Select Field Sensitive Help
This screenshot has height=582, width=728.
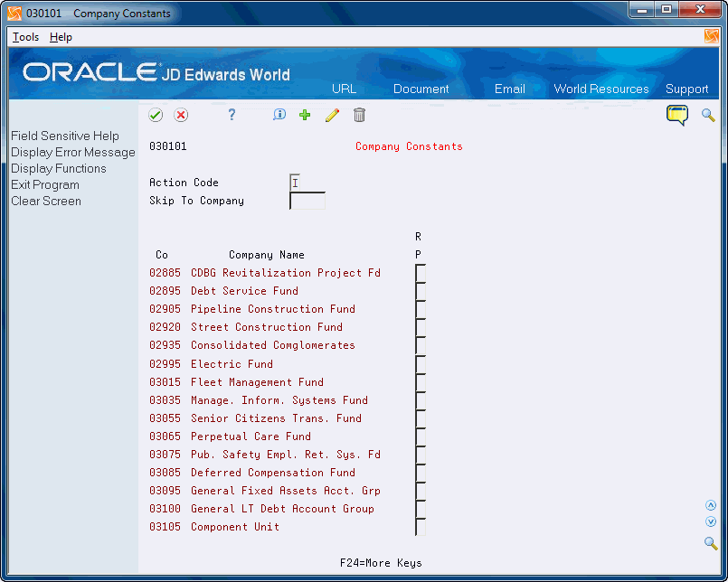(x=65, y=136)
